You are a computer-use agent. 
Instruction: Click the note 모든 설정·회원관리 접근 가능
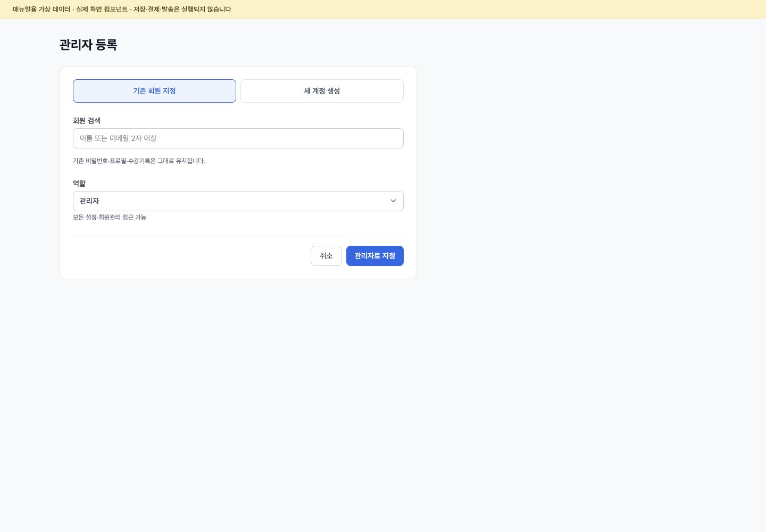pos(110,217)
